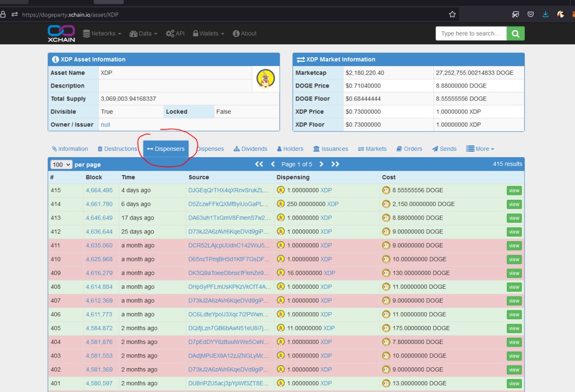This screenshot has height=392, width=575.
Task: Open source address DQifjLzn7GB6bAwN51eU8i7j link
Action: point(230,328)
